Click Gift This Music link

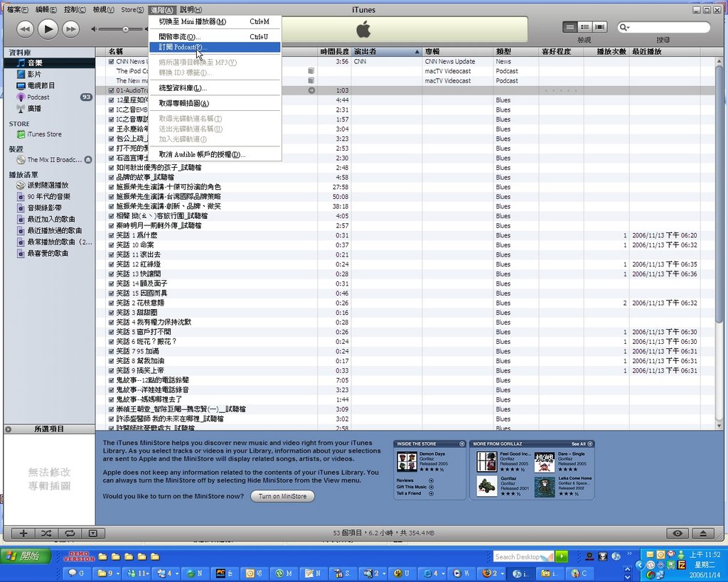(x=414, y=487)
